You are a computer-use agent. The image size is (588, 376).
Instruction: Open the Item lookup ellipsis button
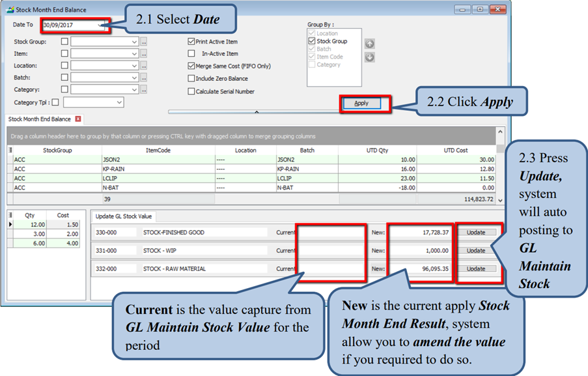[144, 54]
